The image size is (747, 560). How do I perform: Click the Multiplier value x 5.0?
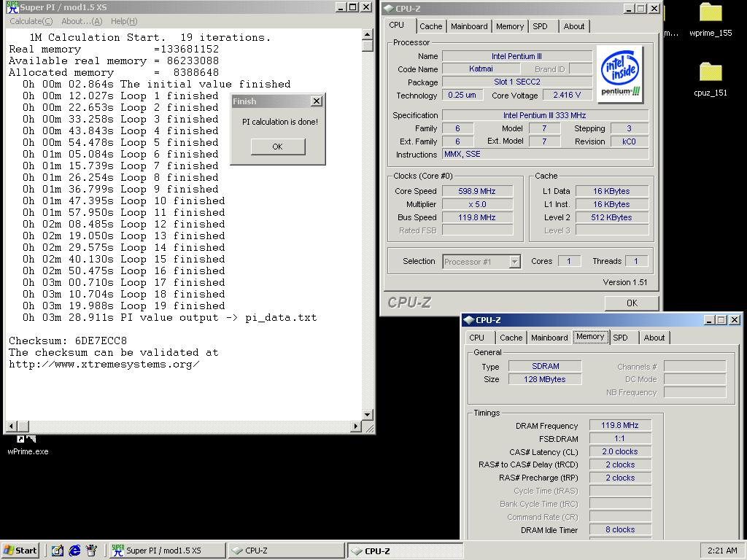point(477,204)
